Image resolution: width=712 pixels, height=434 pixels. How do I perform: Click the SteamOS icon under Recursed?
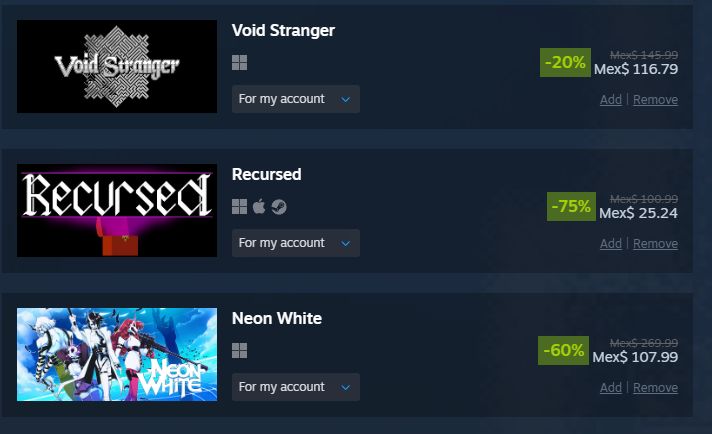coord(279,207)
